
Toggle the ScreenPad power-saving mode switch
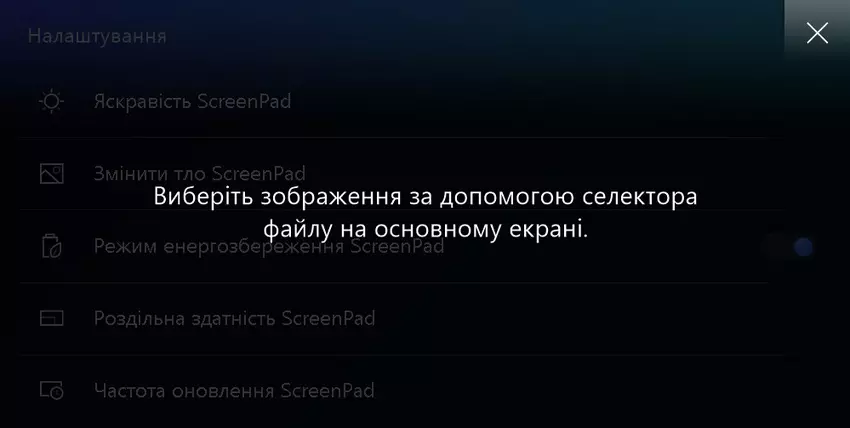pyautogui.click(x=788, y=247)
